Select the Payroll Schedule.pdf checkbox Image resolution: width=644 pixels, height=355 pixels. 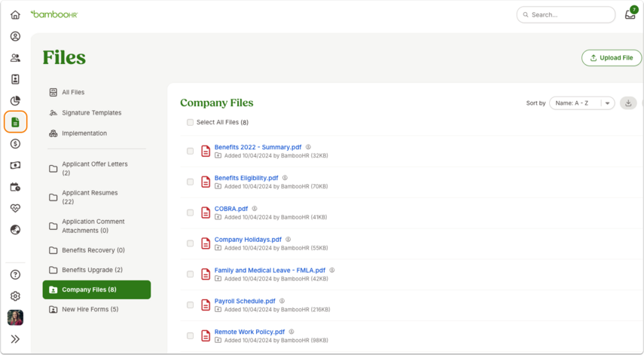pos(190,305)
